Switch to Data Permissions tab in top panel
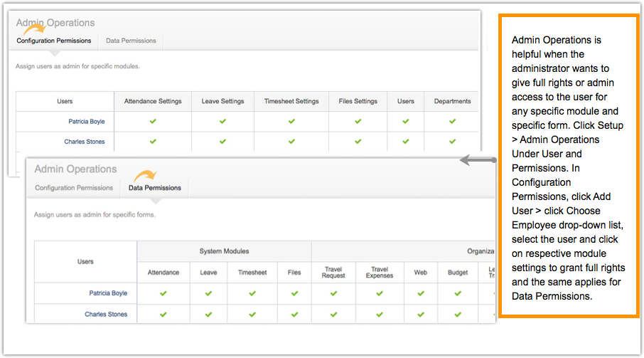Image resolution: width=644 pixels, height=358 pixels. tap(131, 41)
